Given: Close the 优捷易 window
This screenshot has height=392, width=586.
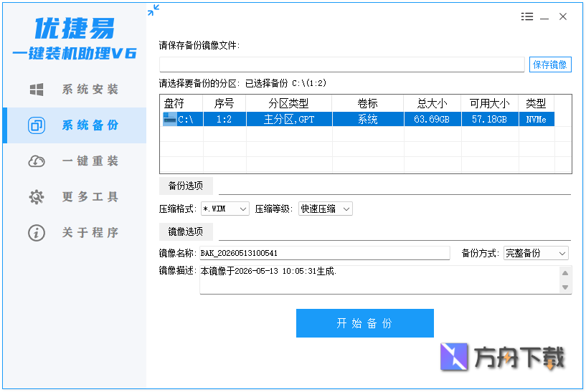Looking at the screenshot, I should pos(563,16).
